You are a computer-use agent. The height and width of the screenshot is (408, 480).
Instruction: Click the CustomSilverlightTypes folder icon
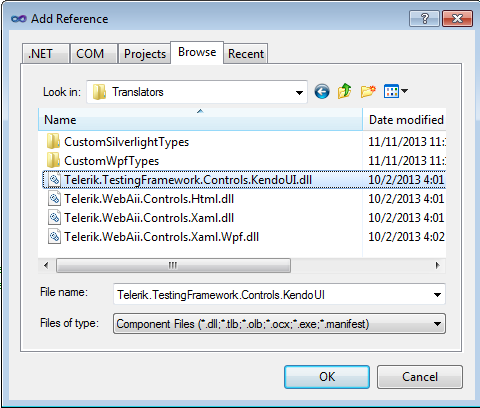(53, 141)
